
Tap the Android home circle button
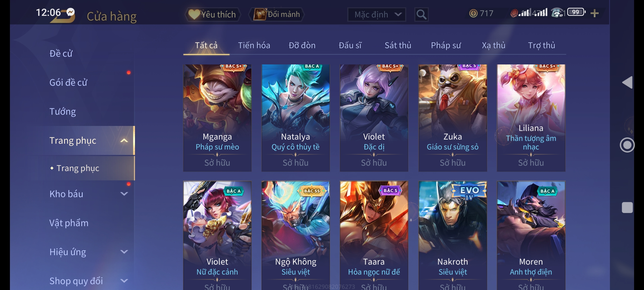click(627, 145)
